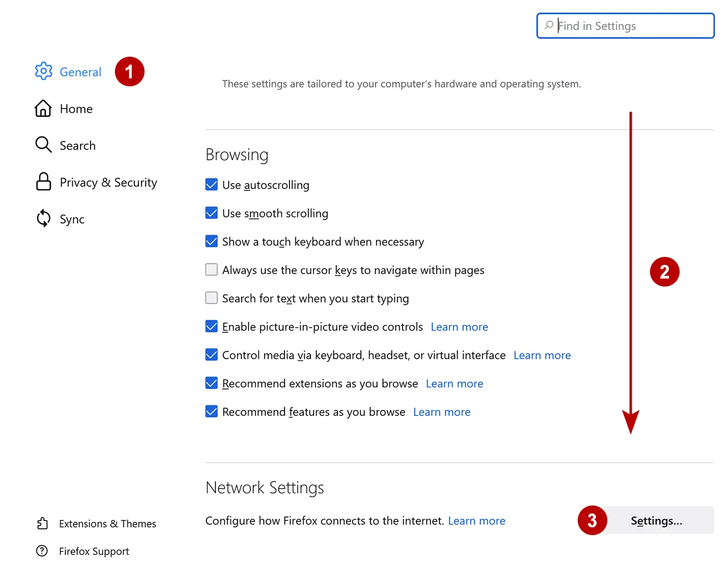Uncheck Recommend extensions as you browse
728x571 pixels.
[211, 383]
